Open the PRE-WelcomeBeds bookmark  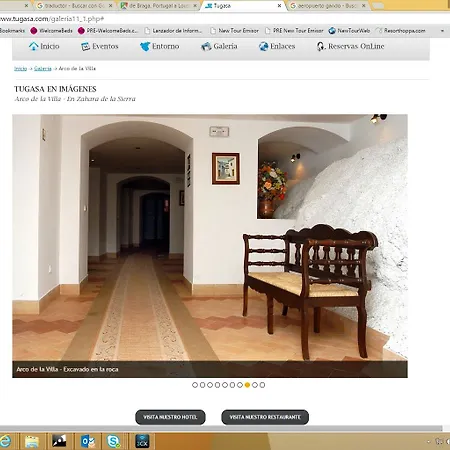tap(108, 31)
